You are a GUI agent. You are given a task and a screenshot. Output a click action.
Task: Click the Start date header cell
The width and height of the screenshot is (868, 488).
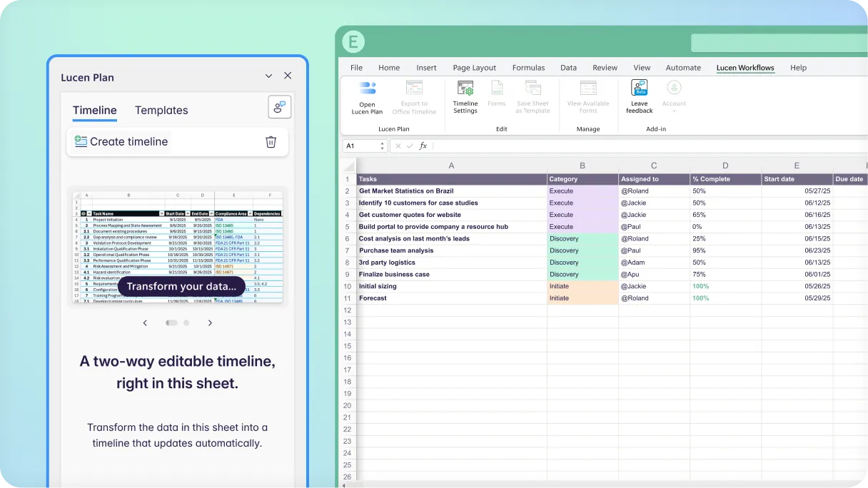click(x=797, y=179)
